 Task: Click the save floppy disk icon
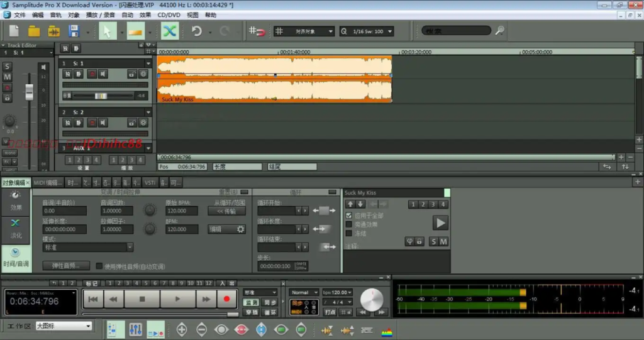coord(74,31)
